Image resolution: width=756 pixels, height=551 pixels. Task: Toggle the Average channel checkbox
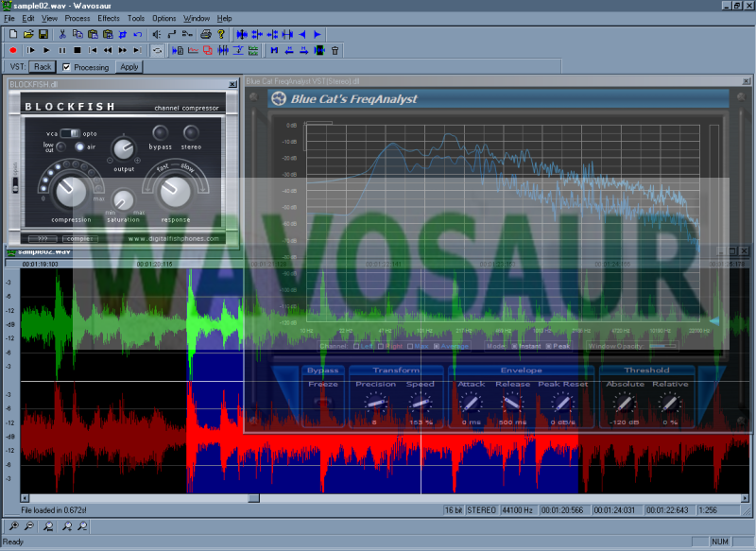tap(437, 346)
